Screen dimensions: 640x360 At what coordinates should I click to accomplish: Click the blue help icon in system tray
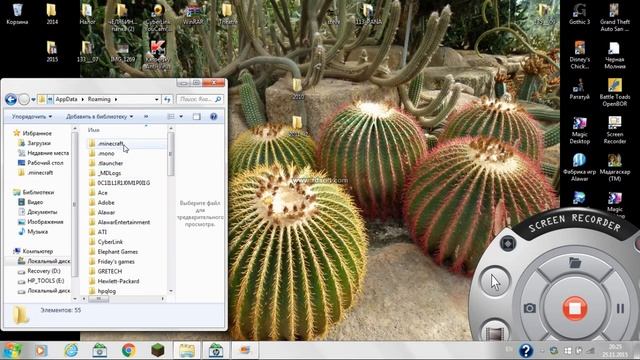[526, 351]
